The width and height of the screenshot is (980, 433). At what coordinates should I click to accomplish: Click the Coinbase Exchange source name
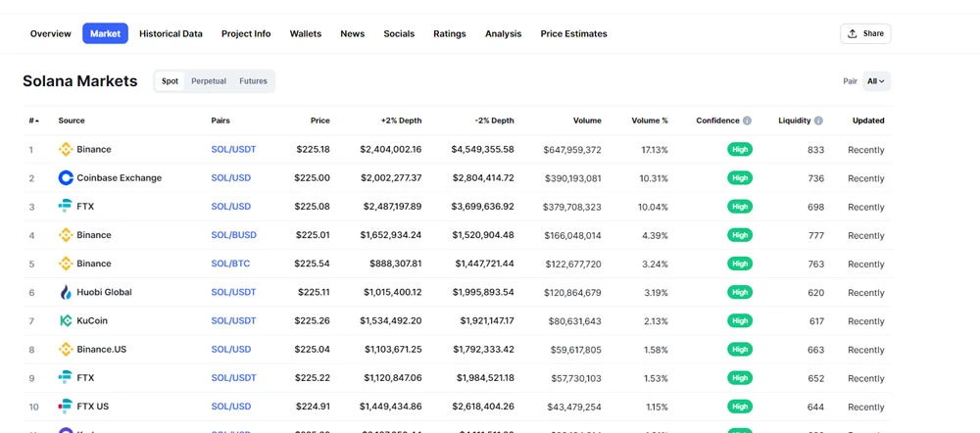[120, 178]
